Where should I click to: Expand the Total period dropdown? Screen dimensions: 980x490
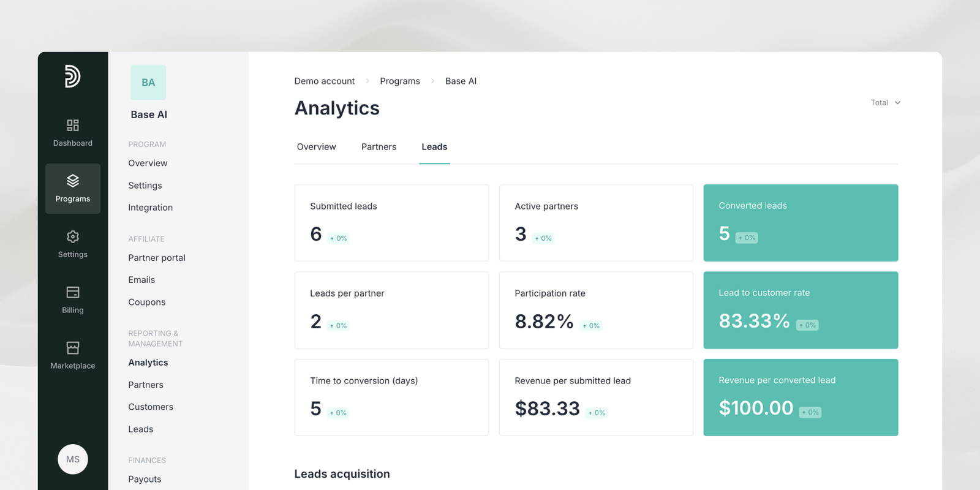point(885,103)
